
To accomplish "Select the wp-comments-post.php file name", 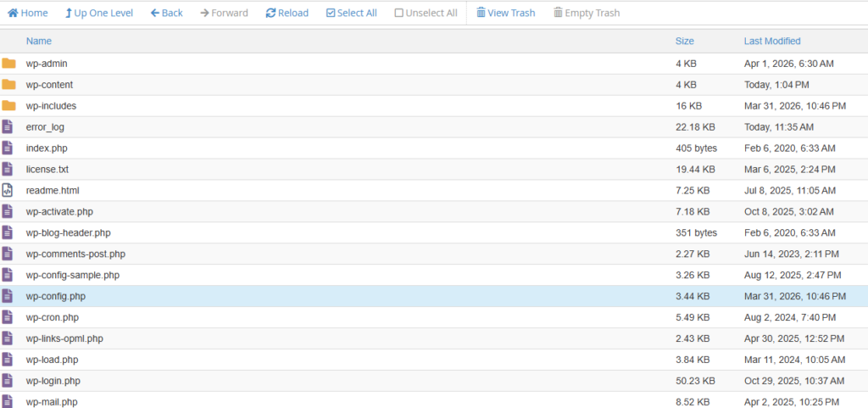I will 75,254.
